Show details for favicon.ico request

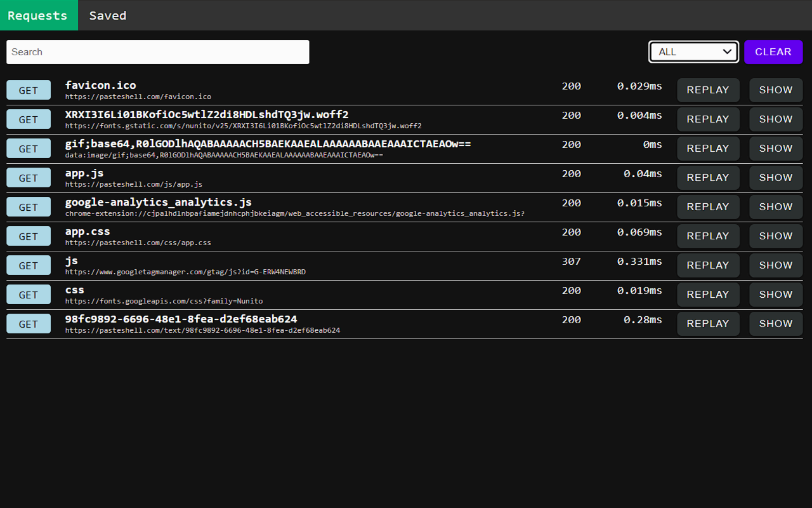(775, 90)
